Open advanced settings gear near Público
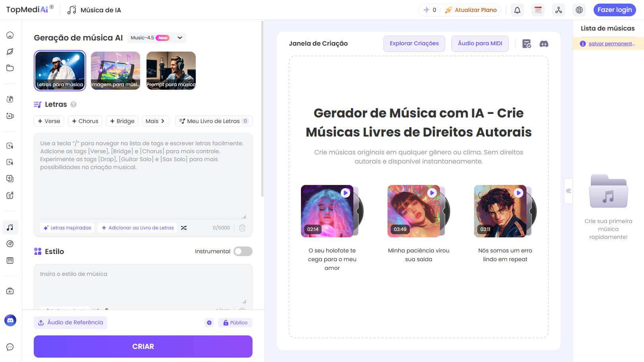Image resolution: width=644 pixels, height=362 pixels. [209, 322]
